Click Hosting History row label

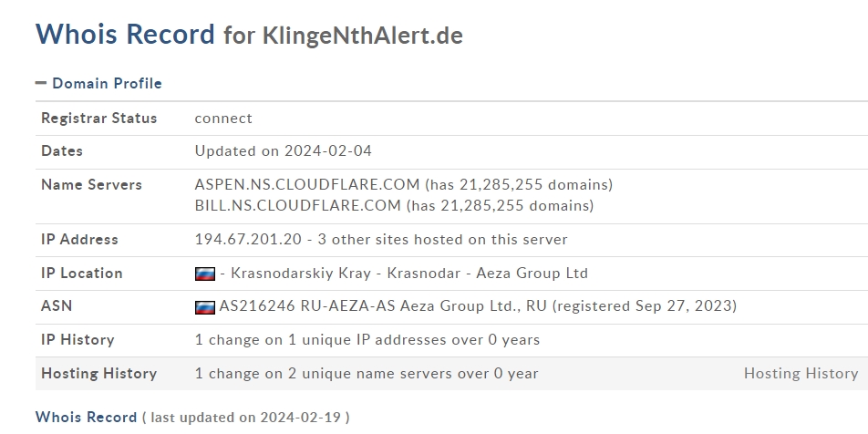click(x=99, y=374)
